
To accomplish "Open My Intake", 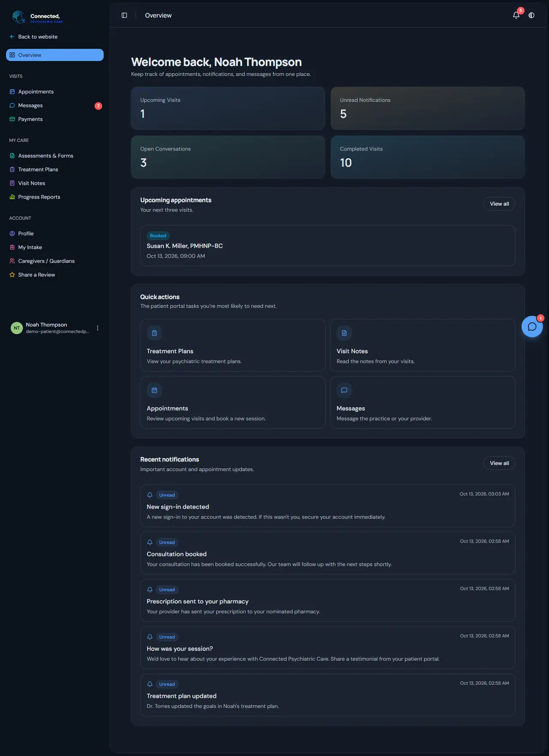I will point(55,247).
